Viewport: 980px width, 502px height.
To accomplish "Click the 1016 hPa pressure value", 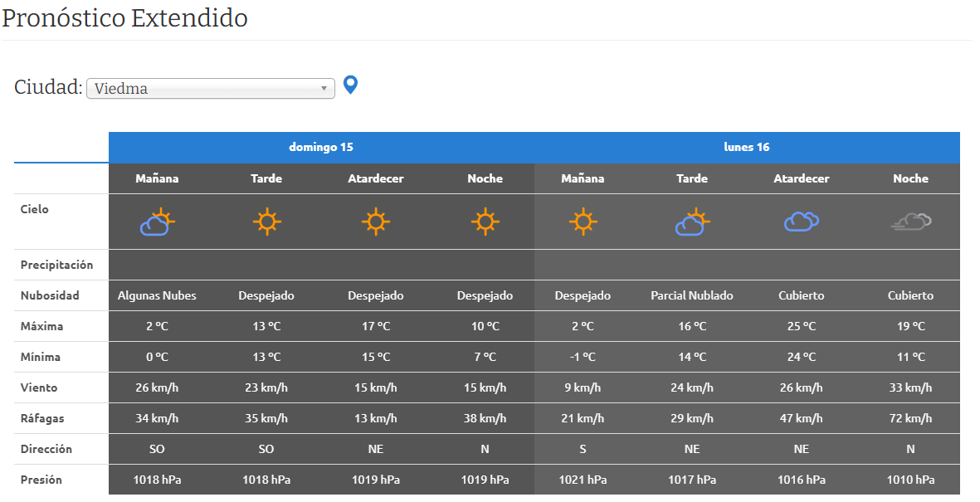I will 802,480.
